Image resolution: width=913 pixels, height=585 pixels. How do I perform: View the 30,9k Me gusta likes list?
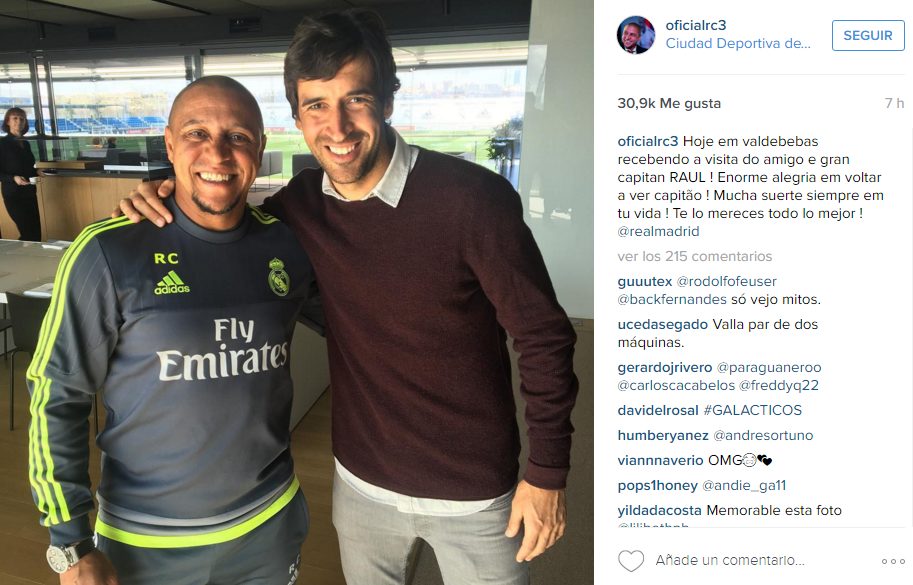click(669, 103)
